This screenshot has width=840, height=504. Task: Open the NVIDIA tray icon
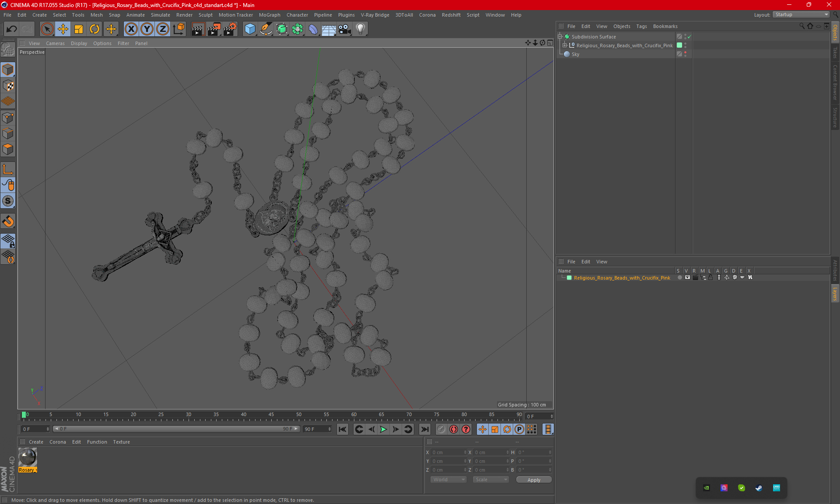click(x=707, y=488)
